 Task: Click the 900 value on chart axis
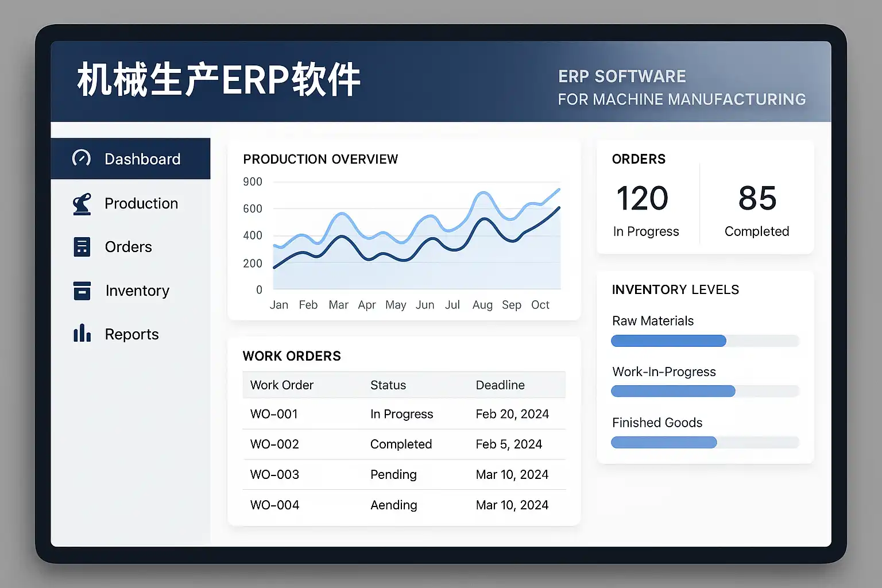[253, 182]
